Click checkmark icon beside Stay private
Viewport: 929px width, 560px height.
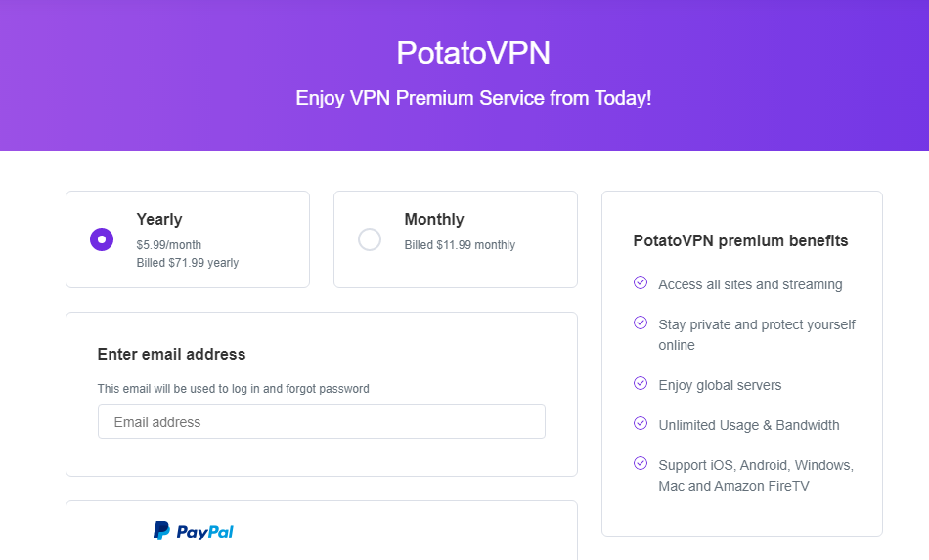[641, 323]
